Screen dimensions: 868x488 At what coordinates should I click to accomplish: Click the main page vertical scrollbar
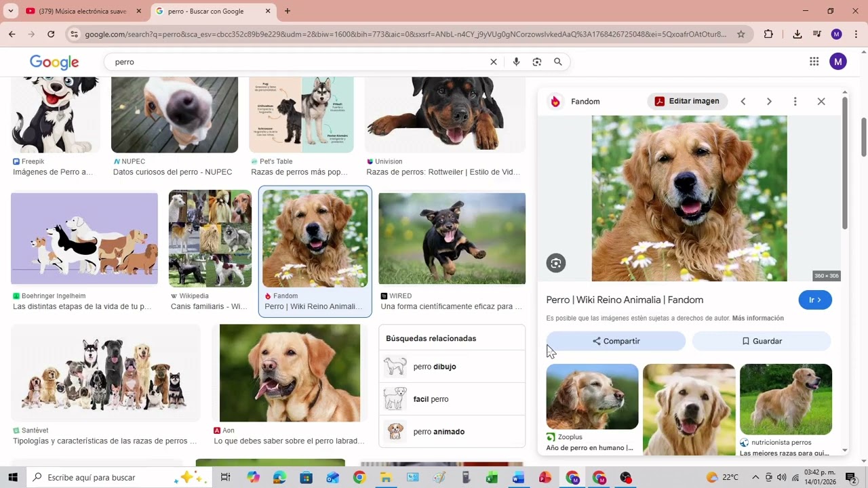coord(863,137)
